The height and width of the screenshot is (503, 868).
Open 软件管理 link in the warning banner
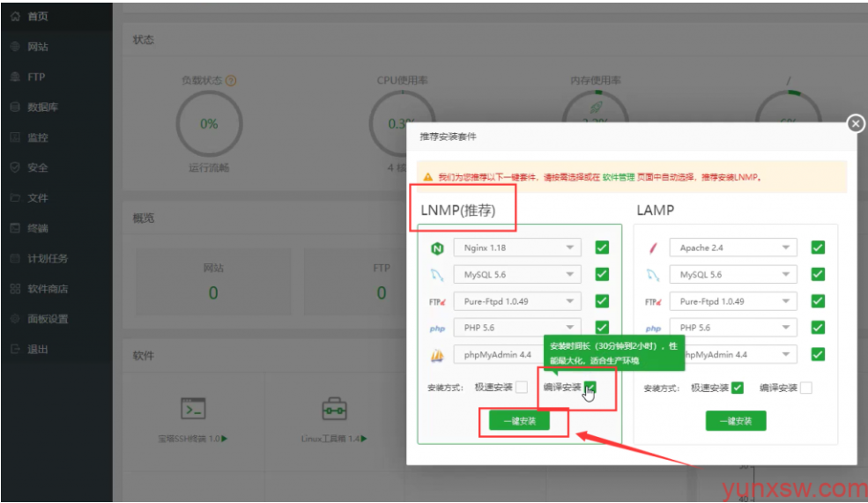tap(619, 177)
